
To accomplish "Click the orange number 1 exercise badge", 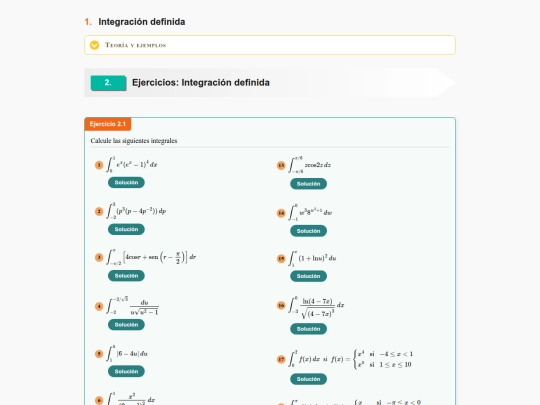I will click(x=99, y=165).
